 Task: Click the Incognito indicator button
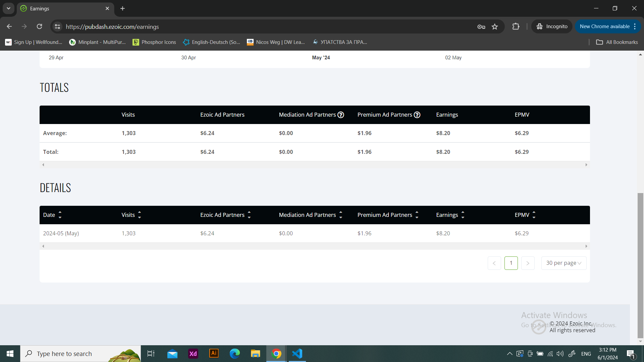pyautogui.click(x=552, y=26)
